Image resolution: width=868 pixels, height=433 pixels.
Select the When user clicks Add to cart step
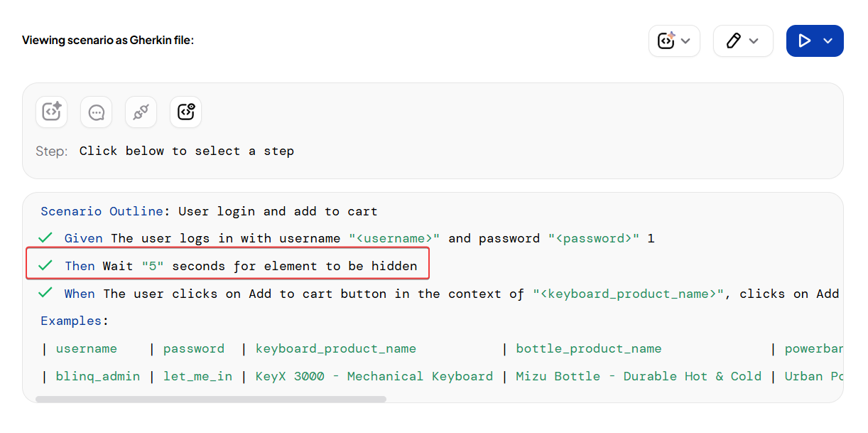[426, 294]
